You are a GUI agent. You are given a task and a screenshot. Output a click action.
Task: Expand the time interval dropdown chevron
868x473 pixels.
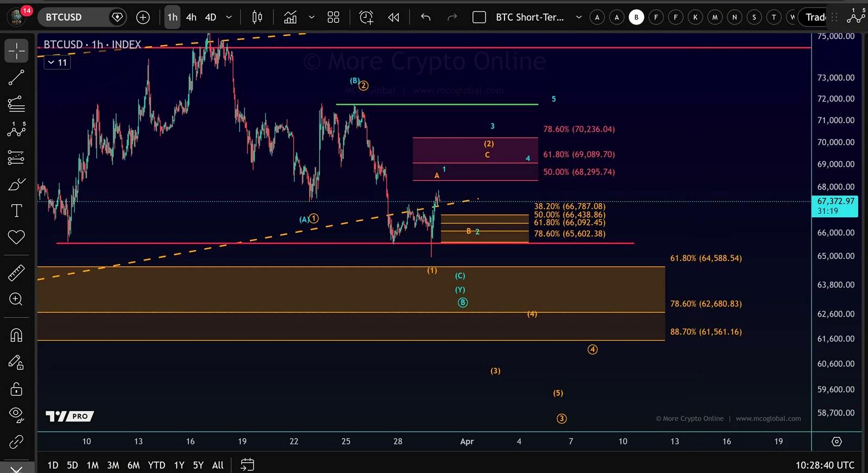click(229, 17)
